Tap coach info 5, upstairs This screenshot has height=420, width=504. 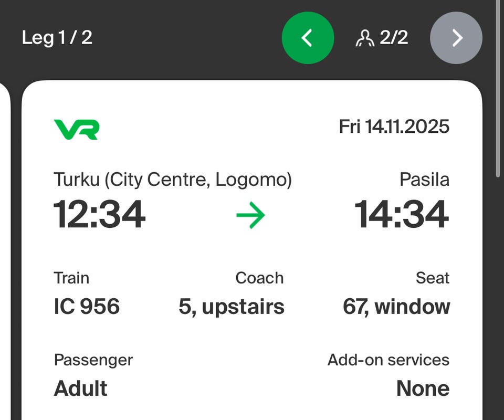231,307
